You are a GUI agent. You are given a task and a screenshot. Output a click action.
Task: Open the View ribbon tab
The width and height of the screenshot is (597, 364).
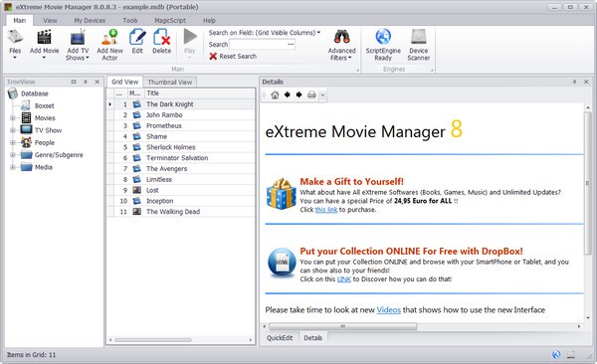point(50,21)
